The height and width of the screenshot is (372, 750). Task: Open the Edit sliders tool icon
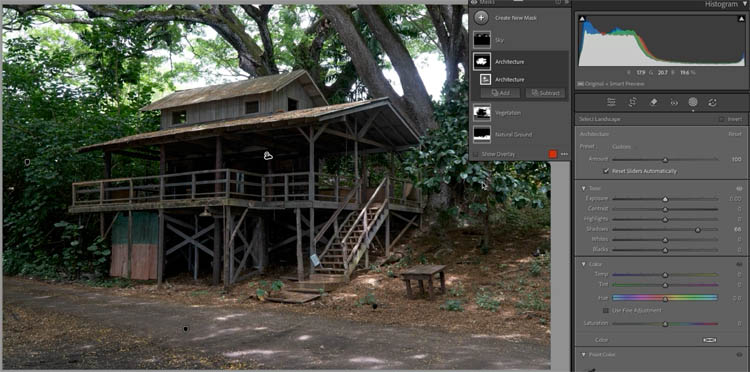click(x=611, y=102)
